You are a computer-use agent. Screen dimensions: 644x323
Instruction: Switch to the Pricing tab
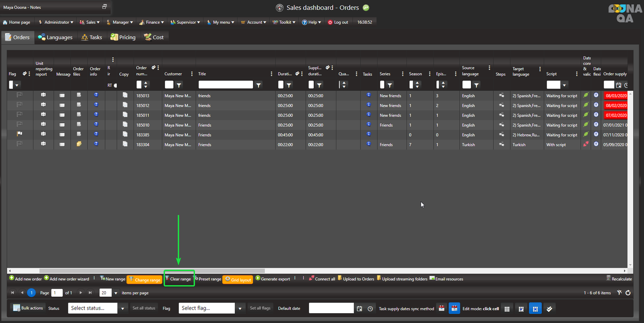point(123,38)
